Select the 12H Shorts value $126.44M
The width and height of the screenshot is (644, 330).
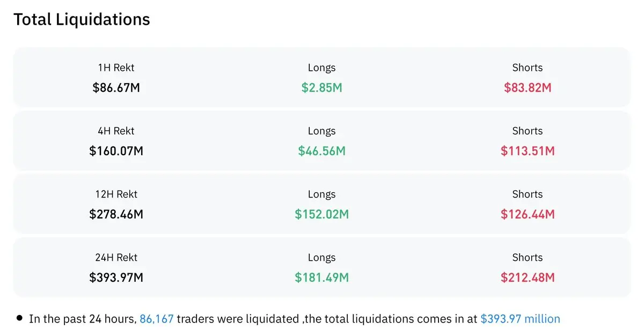pyautogui.click(x=528, y=214)
